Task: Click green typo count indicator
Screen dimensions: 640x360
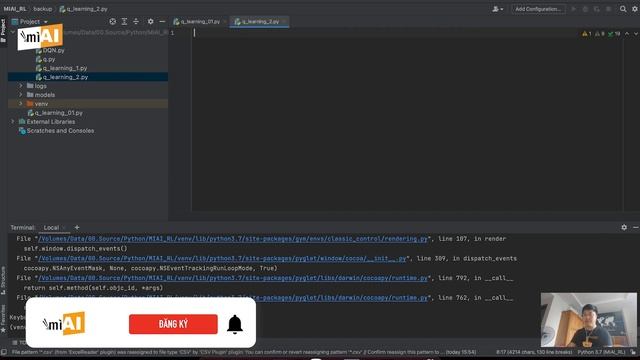Action: (x=614, y=34)
